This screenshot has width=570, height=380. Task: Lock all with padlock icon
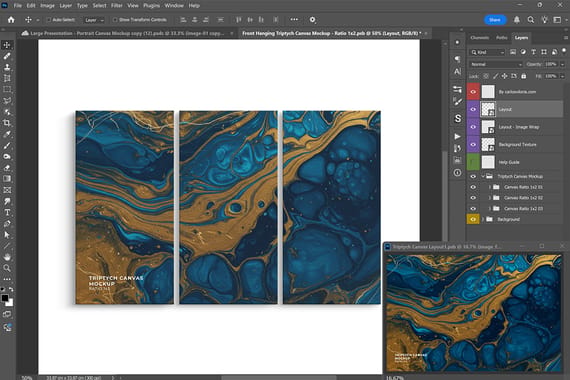(523, 76)
